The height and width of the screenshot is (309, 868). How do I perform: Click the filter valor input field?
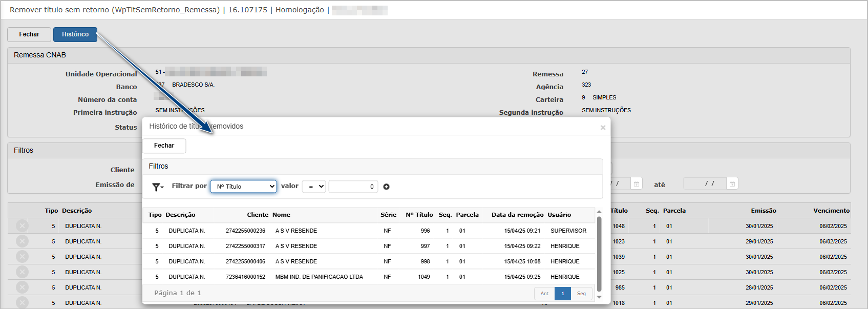(353, 187)
